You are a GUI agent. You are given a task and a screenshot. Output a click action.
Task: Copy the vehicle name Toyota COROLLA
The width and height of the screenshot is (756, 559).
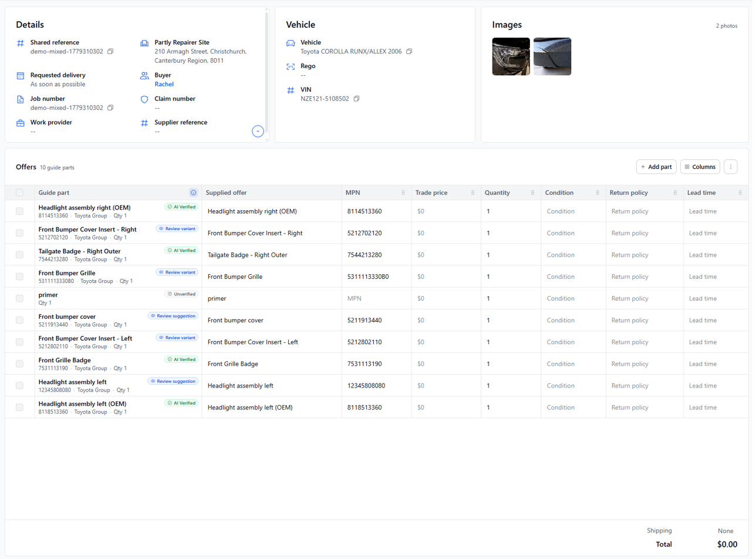tap(409, 52)
